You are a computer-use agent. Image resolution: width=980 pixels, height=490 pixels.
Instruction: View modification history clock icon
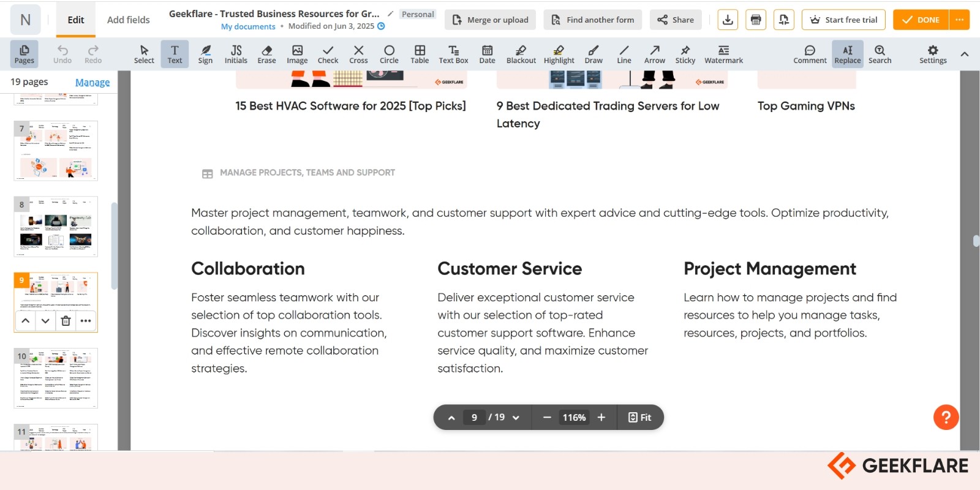381,26
